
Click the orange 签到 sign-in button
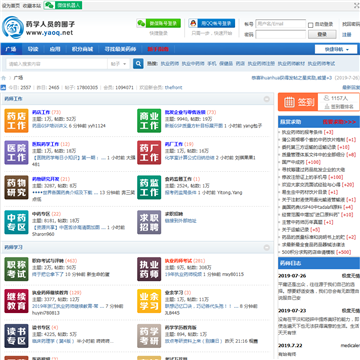pos(297,102)
